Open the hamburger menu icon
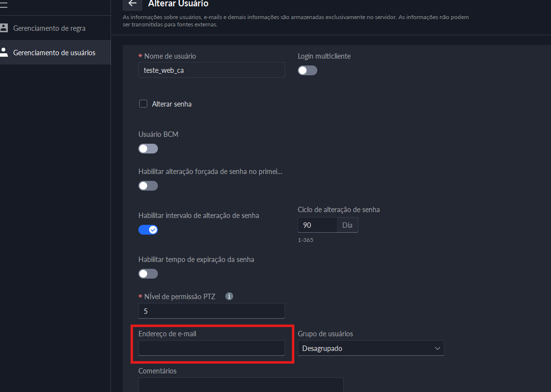This screenshot has height=392, width=551. click(3, 4)
